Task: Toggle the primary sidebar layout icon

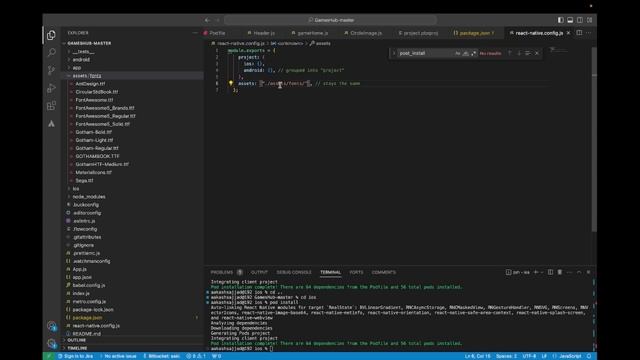Action: [561, 20]
